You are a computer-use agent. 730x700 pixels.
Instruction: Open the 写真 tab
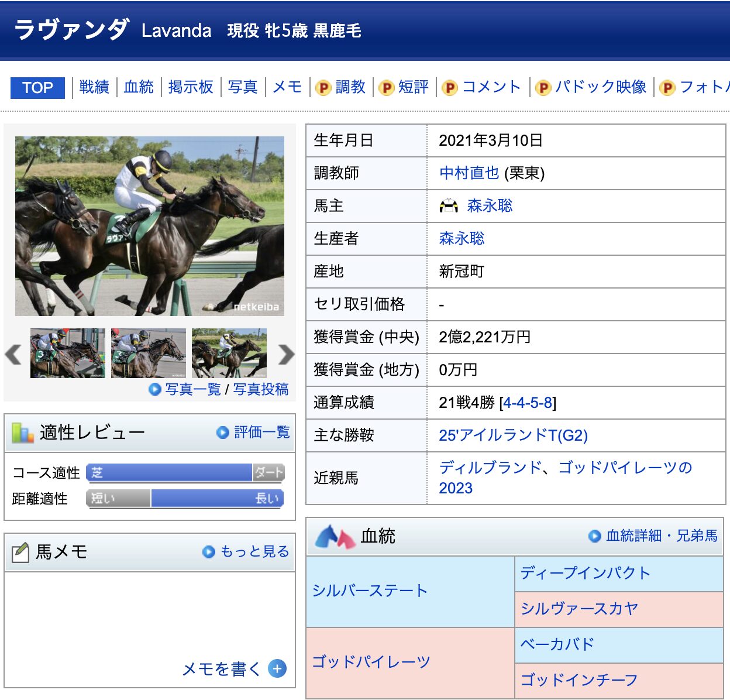243,87
